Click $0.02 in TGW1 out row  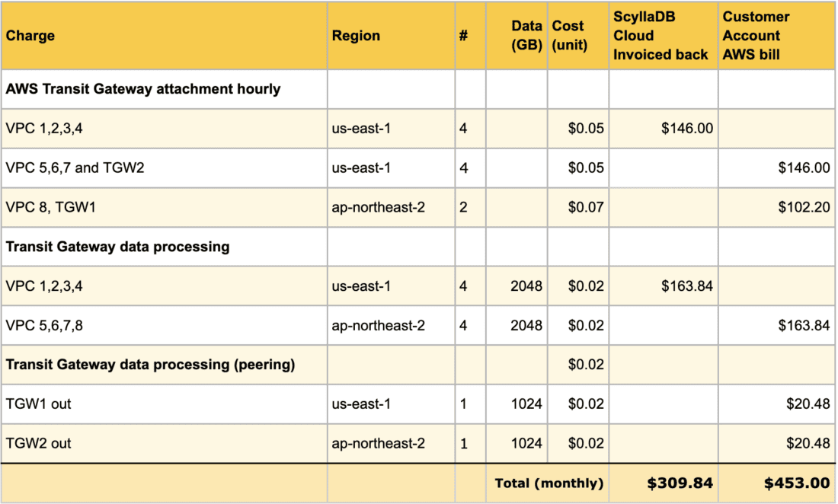[577, 404]
